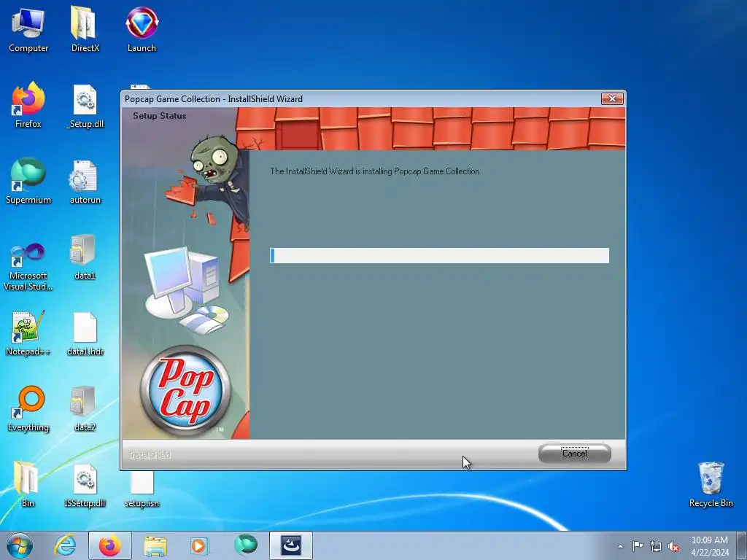Open Internet Explorer from the taskbar
Image resolution: width=747 pixels, height=560 pixels.
point(65,545)
